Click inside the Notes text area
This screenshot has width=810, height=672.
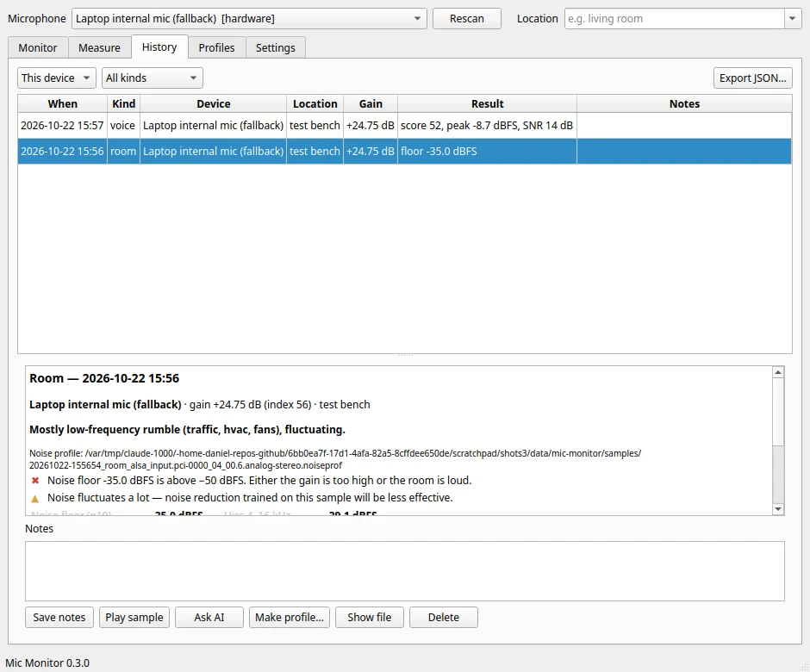pos(404,571)
